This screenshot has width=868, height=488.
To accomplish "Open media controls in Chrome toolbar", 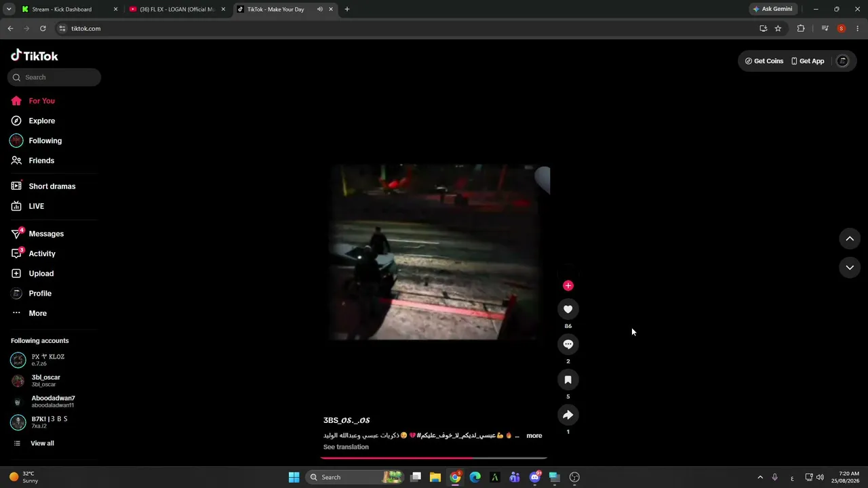I will (825, 28).
